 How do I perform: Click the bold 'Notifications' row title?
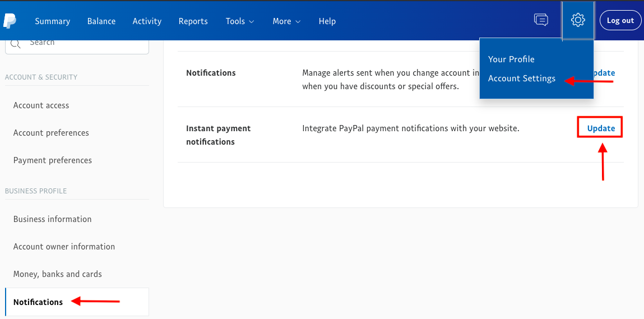click(211, 73)
